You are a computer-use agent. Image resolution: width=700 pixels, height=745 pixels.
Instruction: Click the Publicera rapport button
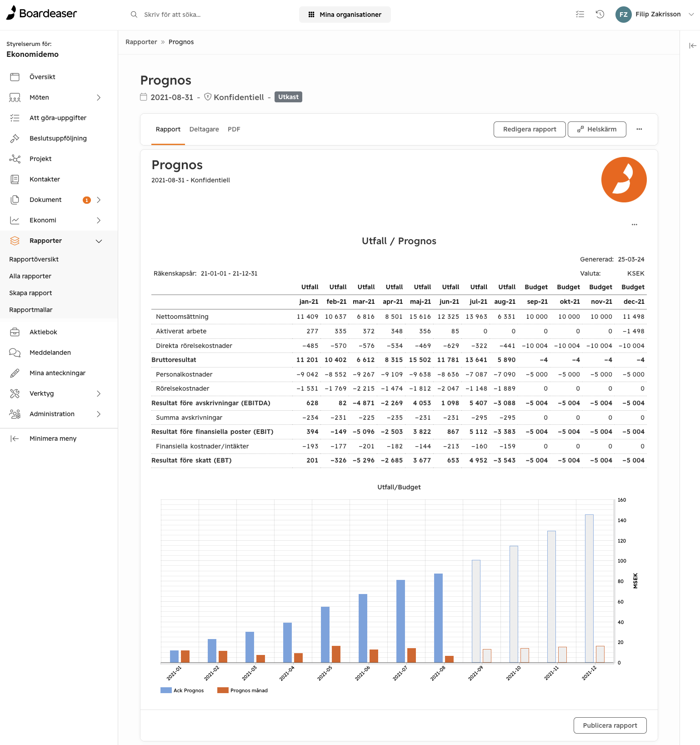pos(610,725)
